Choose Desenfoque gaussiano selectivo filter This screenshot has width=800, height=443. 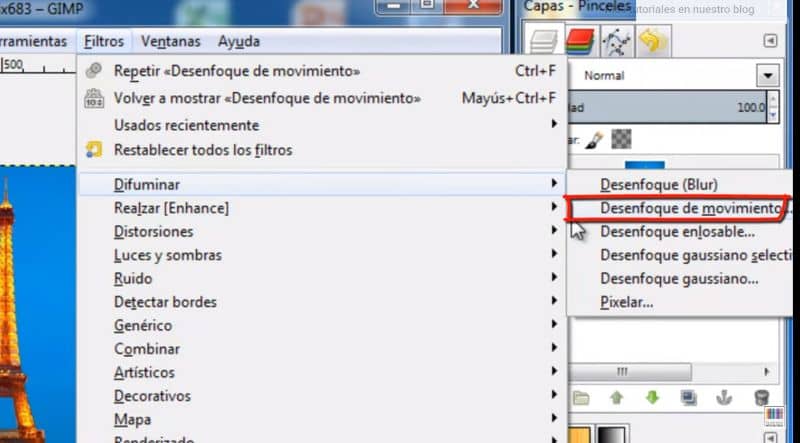[681, 255]
